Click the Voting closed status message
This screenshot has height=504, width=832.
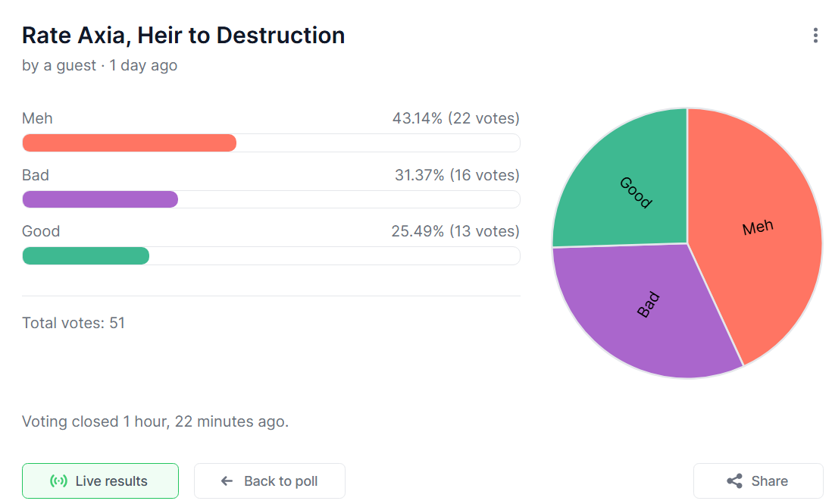click(155, 421)
